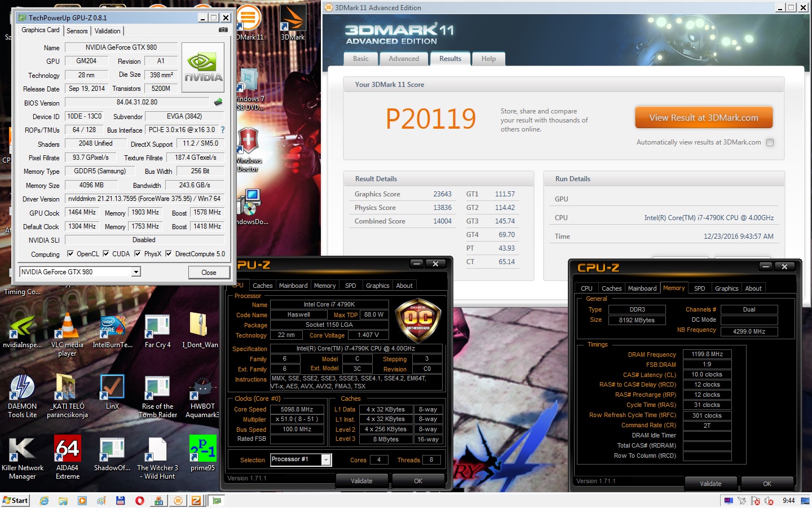Click the GPU Clock 1464 MHz field
The width and height of the screenshot is (812, 508).
[x=82, y=213]
